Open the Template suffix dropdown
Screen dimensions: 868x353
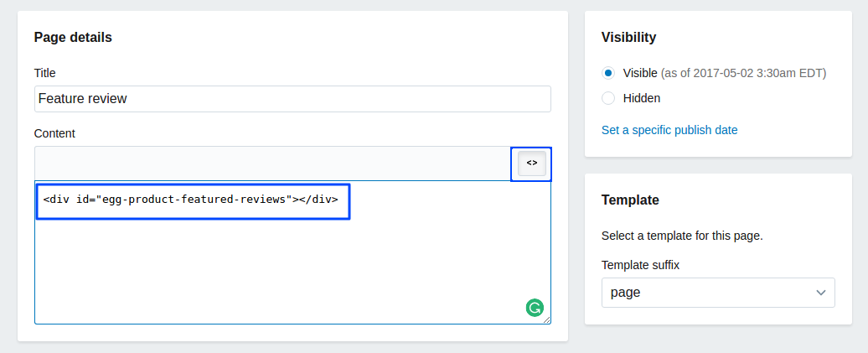(718, 292)
